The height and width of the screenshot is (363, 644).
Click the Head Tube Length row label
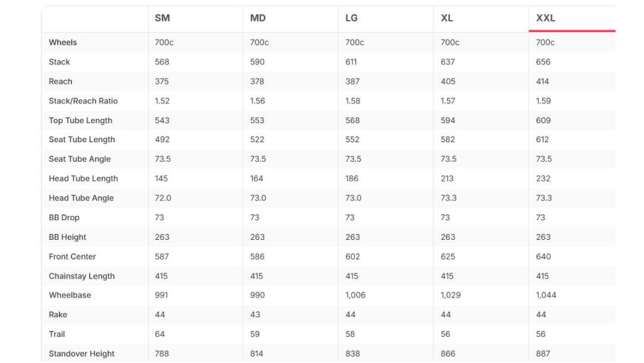pos(83,179)
